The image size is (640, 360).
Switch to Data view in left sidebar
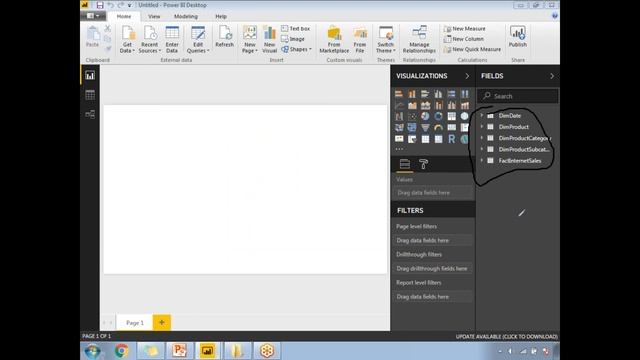(90, 95)
